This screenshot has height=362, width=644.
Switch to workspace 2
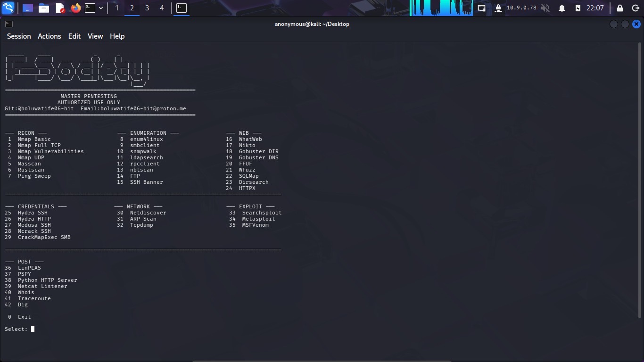[x=132, y=8]
